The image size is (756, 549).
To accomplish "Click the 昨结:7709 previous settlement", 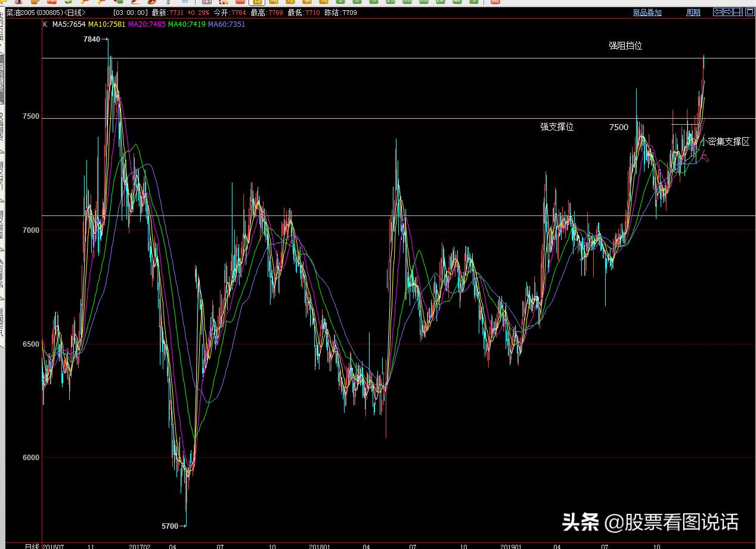I will coord(340,13).
